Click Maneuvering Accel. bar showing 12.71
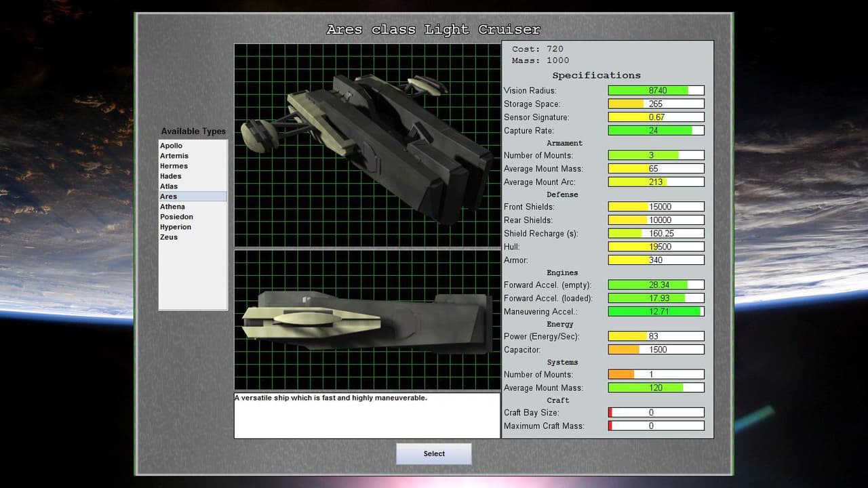The width and height of the screenshot is (868, 488). [x=656, y=312]
